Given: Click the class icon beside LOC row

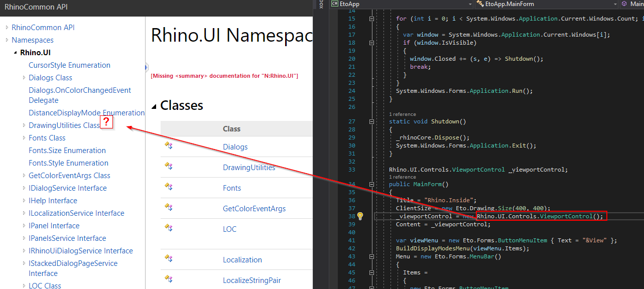Looking at the screenshot, I should coord(169,228).
